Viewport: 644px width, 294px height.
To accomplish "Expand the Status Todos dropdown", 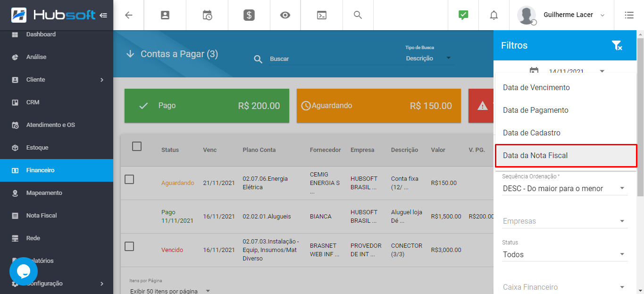I will 564,255.
